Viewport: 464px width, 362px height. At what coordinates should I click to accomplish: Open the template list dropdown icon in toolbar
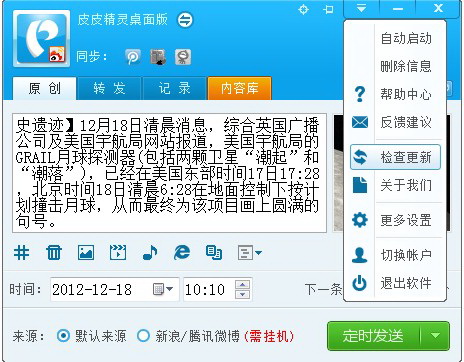tap(249, 252)
